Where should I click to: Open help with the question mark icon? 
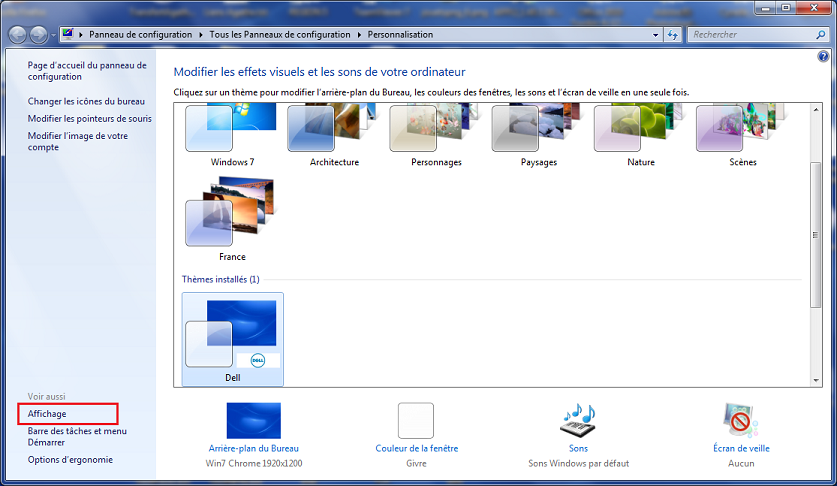(823, 56)
